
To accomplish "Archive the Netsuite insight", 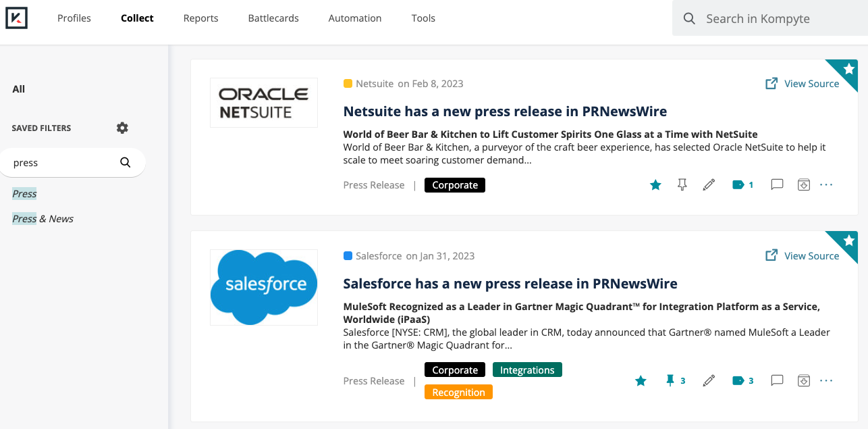I will 803,184.
